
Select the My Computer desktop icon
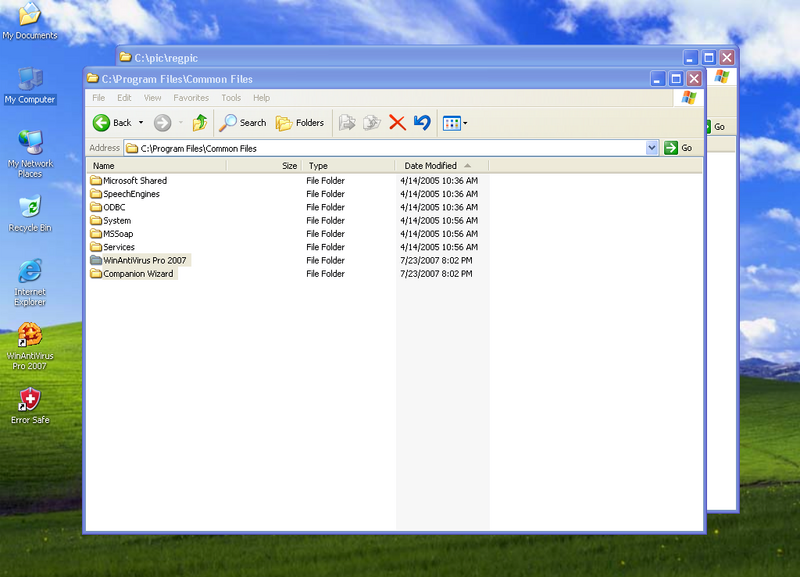30,86
